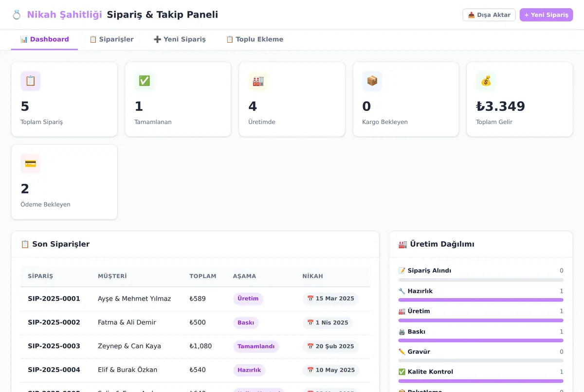
Task: Click the green checkmark icon on Tamamlanan card
Action: pyautogui.click(x=145, y=81)
